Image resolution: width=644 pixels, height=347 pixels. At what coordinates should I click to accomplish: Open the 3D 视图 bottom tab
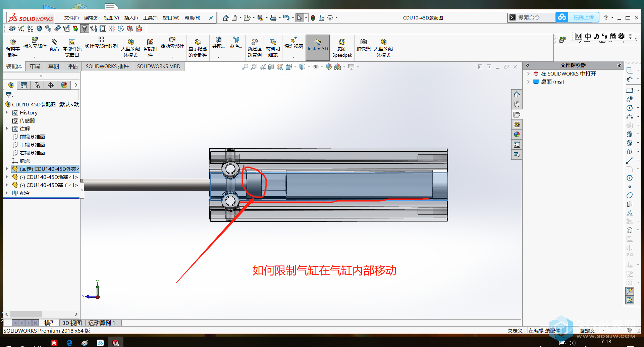(x=72, y=323)
